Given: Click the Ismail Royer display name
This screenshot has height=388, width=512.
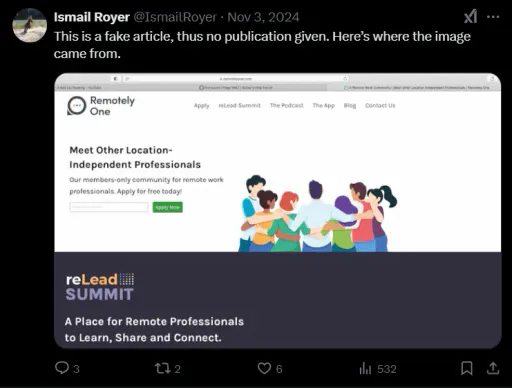Looking at the screenshot, I should [x=92, y=17].
